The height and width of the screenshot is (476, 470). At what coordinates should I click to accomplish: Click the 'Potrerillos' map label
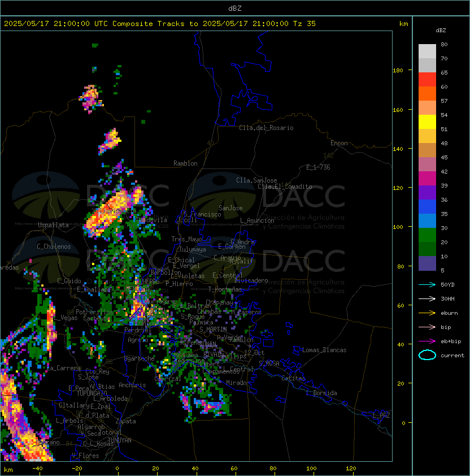tap(94, 312)
